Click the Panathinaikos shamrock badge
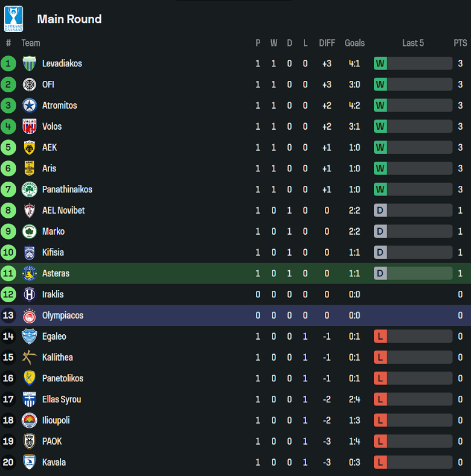Viewport: 471px width, 476px height. (x=29, y=189)
